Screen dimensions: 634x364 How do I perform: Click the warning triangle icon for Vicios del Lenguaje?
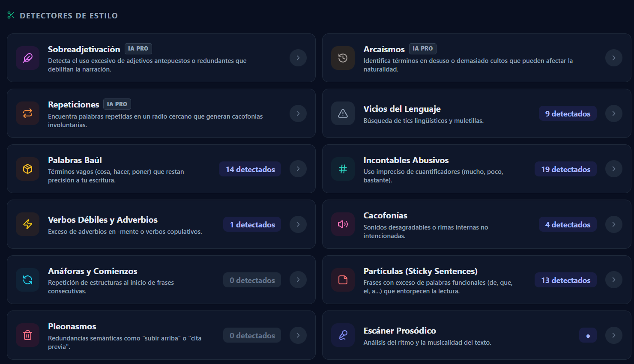coord(343,113)
